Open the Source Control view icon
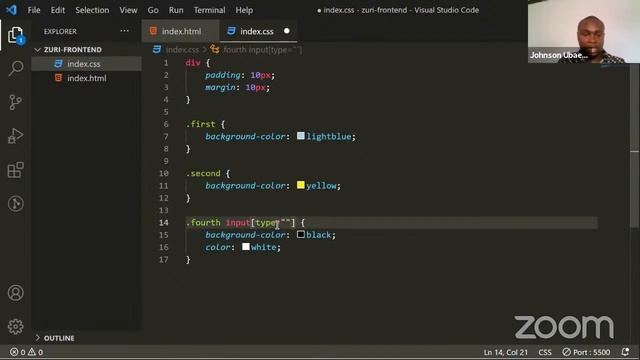 (16, 102)
